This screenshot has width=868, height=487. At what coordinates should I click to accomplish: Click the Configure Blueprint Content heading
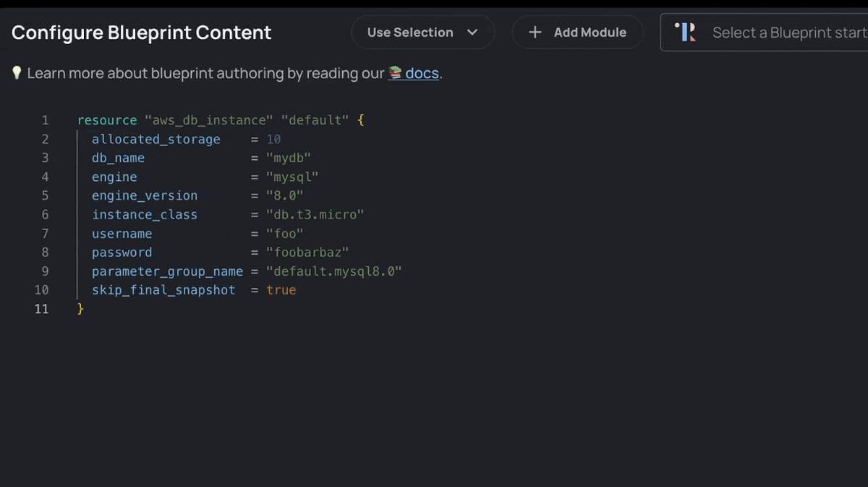tap(142, 33)
